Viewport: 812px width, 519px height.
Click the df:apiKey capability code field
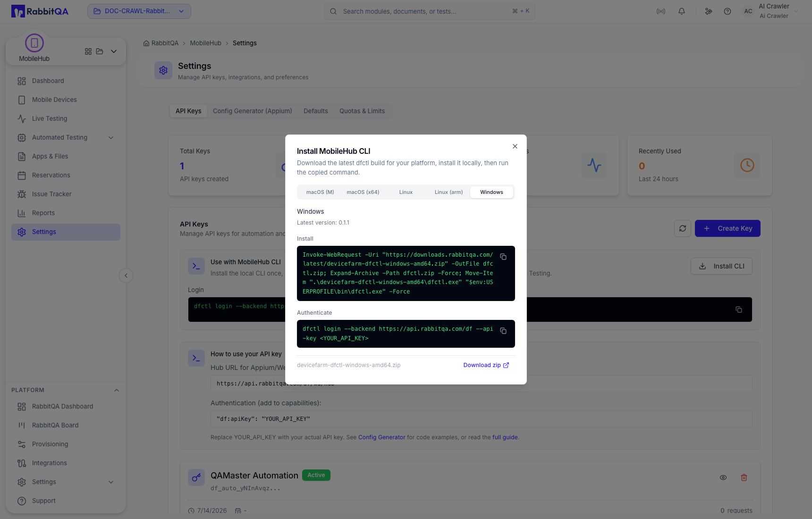[481, 419]
